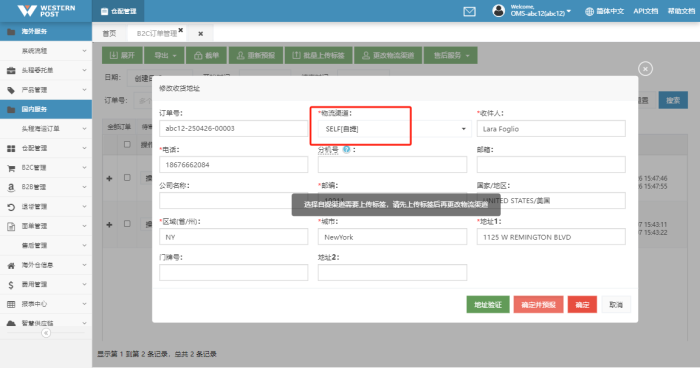Open 售后管理 in the sidebar
Image resolution: width=700 pixels, height=368 pixels.
pyautogui.click(x=46, y=246)
